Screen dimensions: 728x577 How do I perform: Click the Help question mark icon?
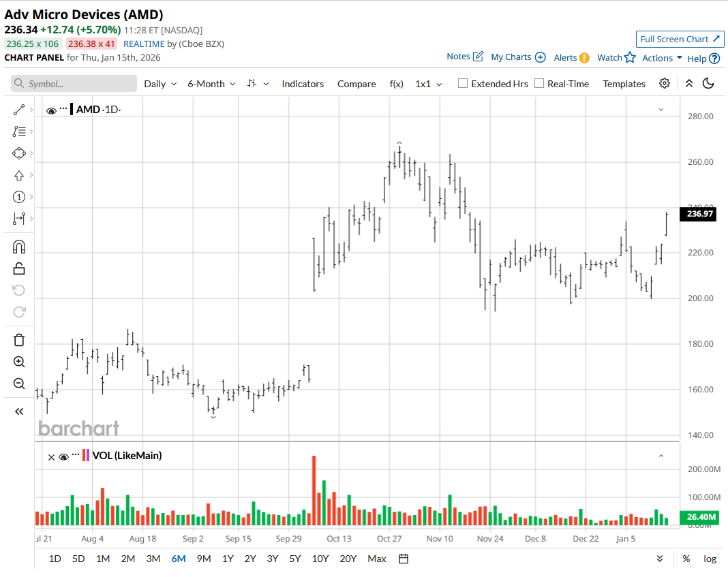(x=715, y=59)
